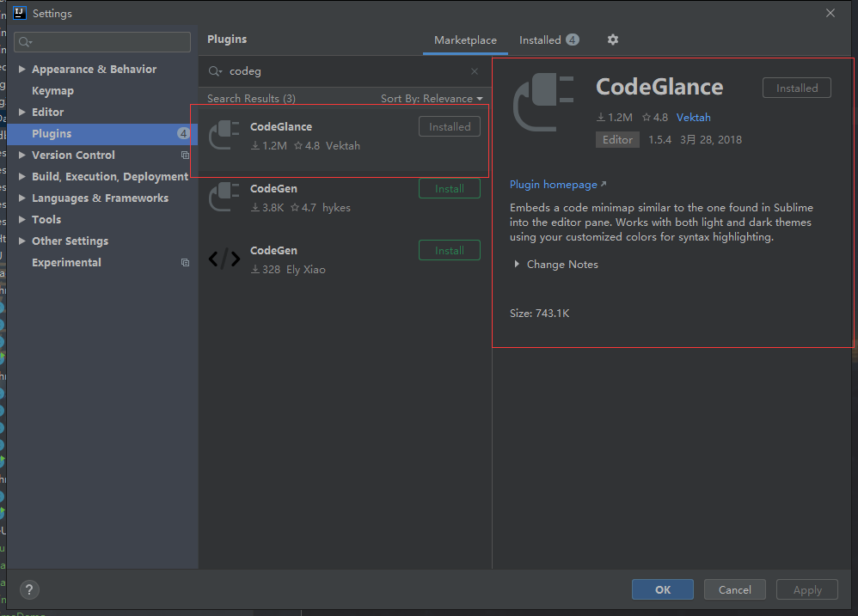Click the CodeGlance plug icon in results

pos(224,135)
